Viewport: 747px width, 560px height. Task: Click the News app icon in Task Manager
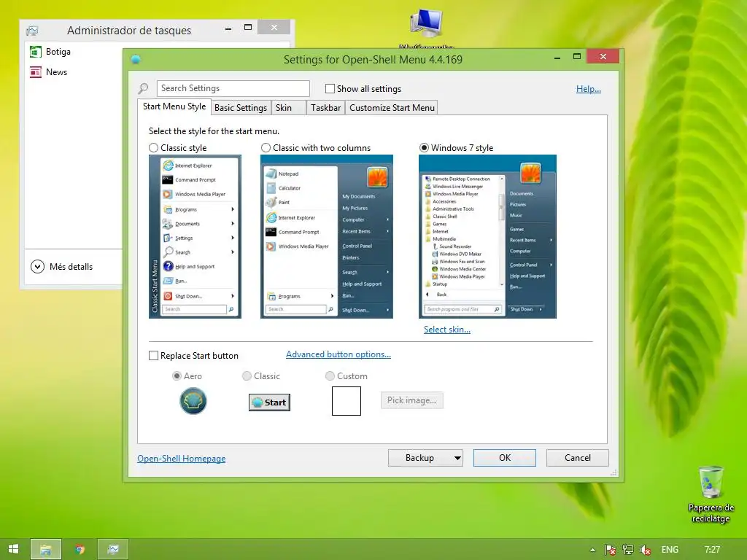[35, 72]
